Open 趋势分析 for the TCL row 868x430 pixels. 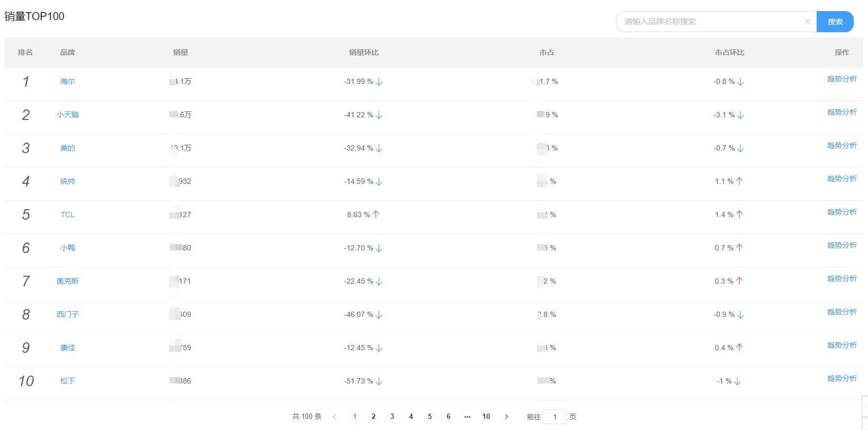coord(842,212)
